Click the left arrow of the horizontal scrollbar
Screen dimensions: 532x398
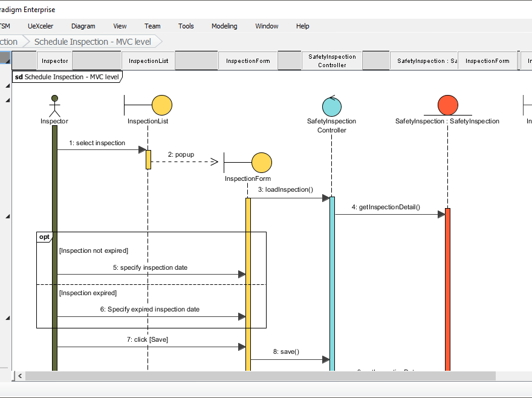click(19, 376)
